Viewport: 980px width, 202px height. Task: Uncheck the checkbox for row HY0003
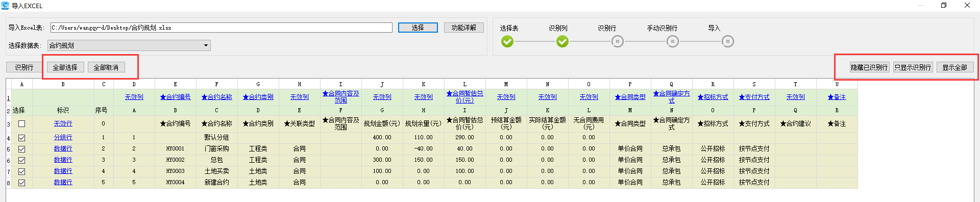pos(22,171)
